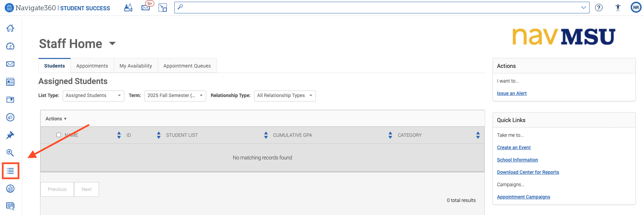Open the table Actions dropdown menu
Viewport: 644px width, 215px height.
pyautogui.click(x=56, y=119)
